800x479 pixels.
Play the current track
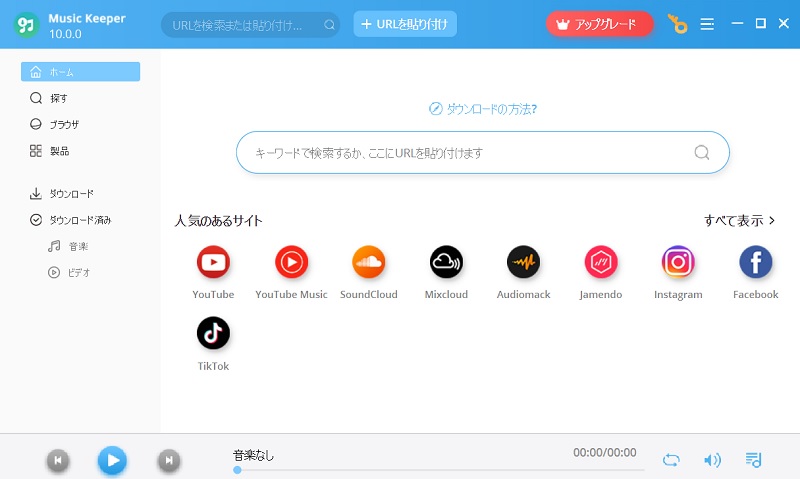pyautogui.click(x=112, y=460)
